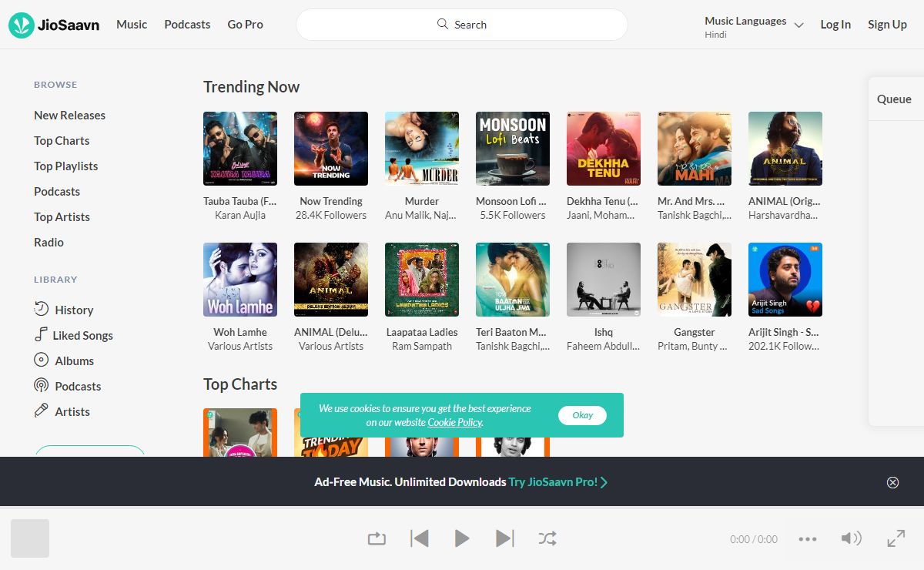Toggle shuffle mode

point(547,538)
